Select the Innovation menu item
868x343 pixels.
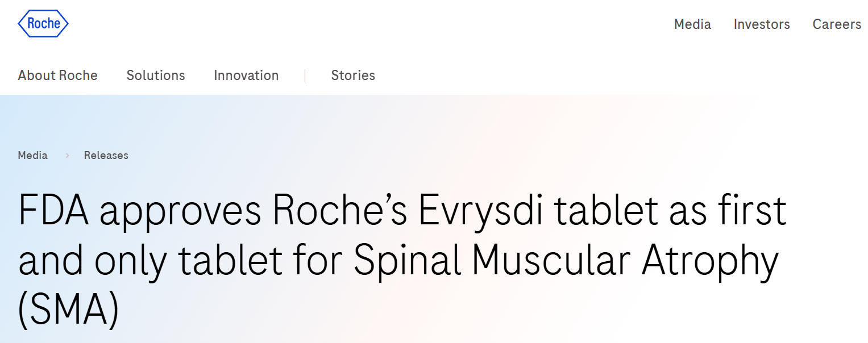click(246, 76)
